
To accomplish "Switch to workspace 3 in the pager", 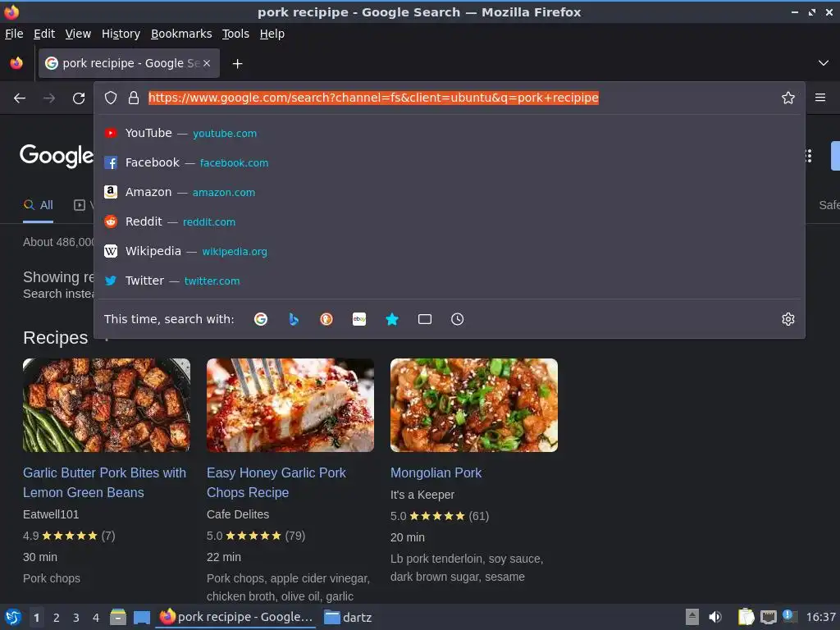I will [x=76, y=618].
